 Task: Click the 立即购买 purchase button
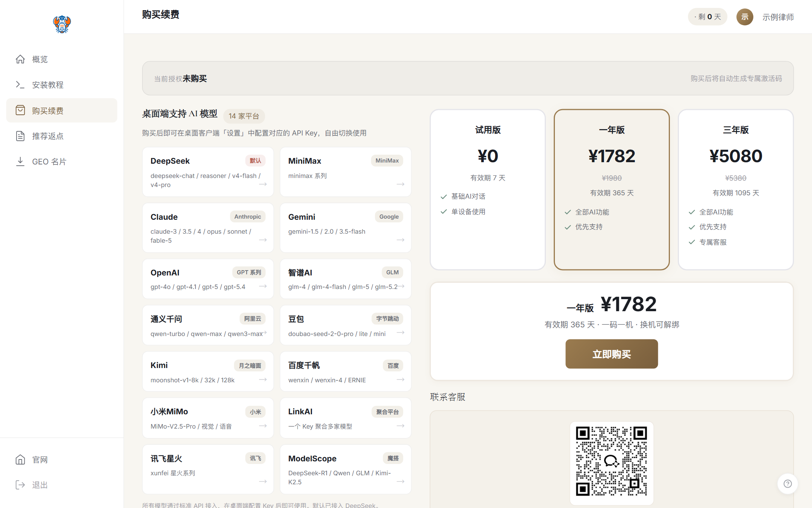tap(612, 354)
